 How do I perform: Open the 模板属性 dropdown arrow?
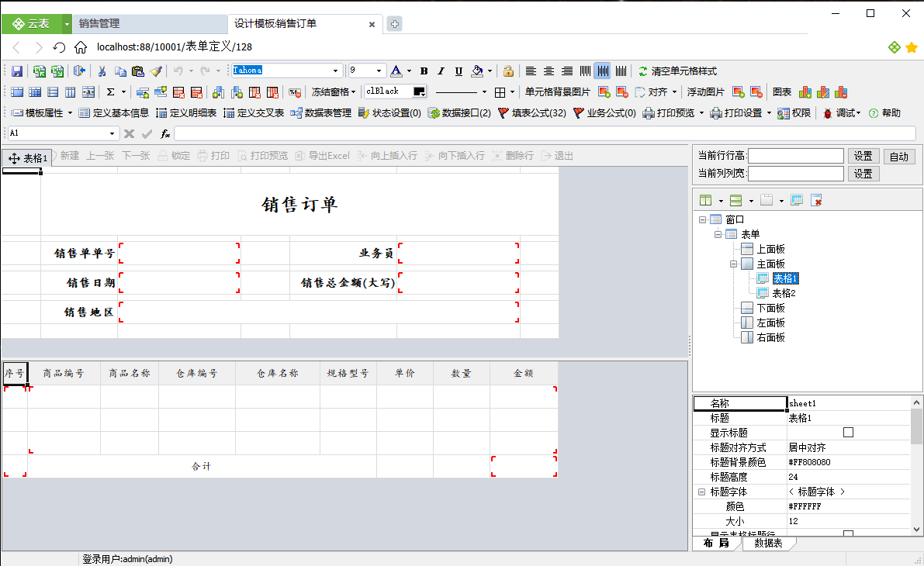70,113
